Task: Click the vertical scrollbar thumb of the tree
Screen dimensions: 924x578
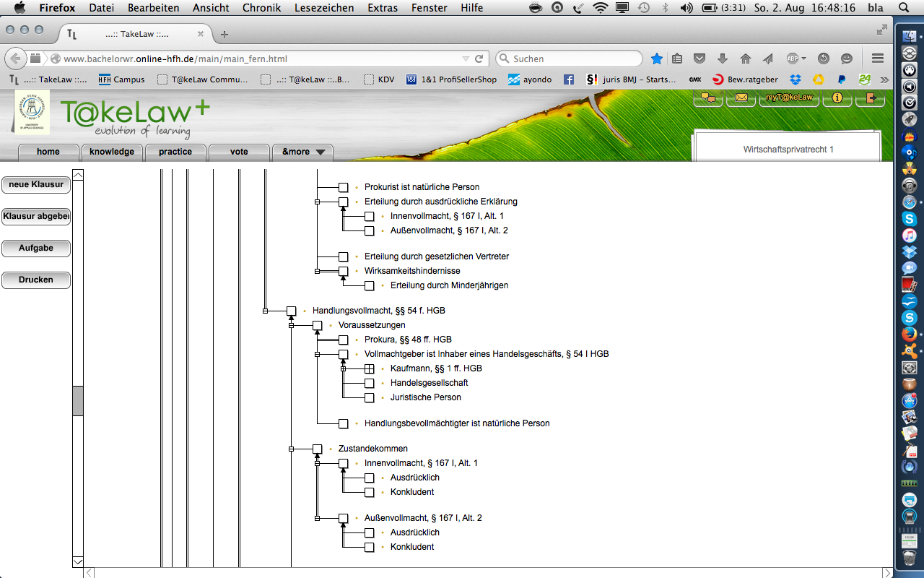Action: [78, 400]
